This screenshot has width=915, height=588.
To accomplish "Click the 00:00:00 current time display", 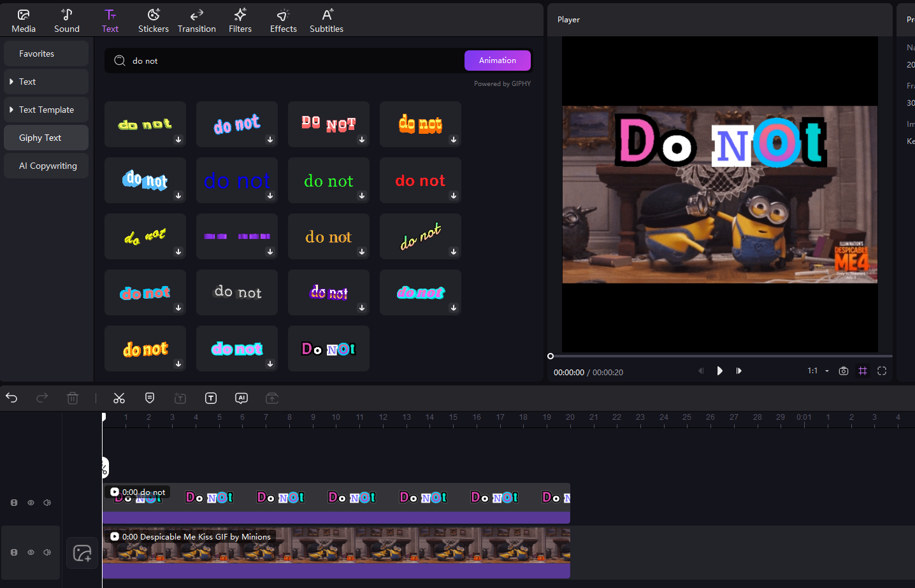I will (x=569, y=372).
